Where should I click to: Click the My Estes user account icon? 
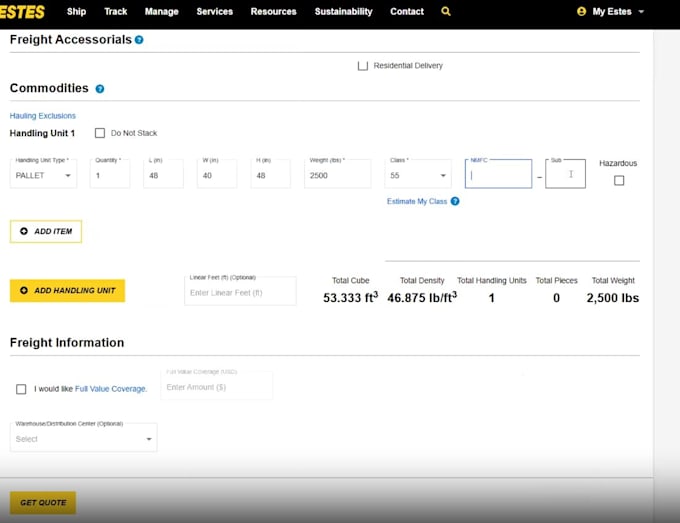click(582, 12)
